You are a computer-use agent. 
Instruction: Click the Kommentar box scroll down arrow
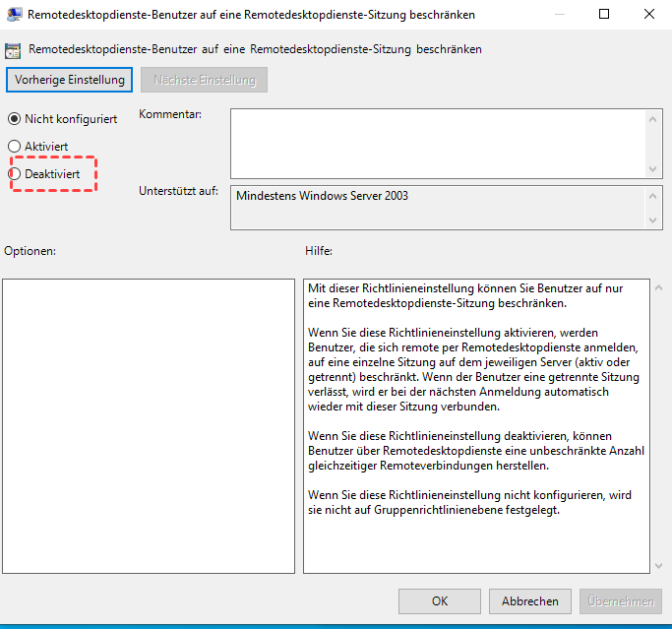(656, 169)
